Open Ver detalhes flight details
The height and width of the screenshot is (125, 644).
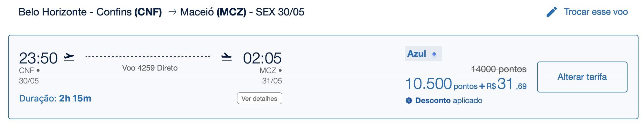pyautogui.click(x=260, y=99)
